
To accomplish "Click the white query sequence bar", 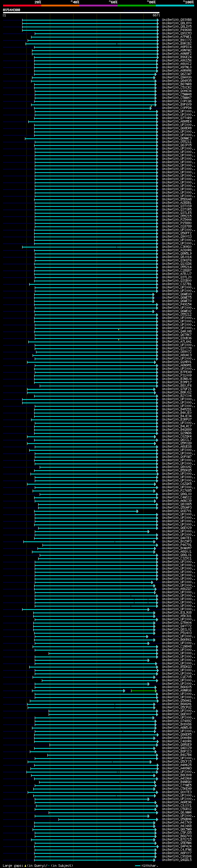I will (x=81, y=12).
